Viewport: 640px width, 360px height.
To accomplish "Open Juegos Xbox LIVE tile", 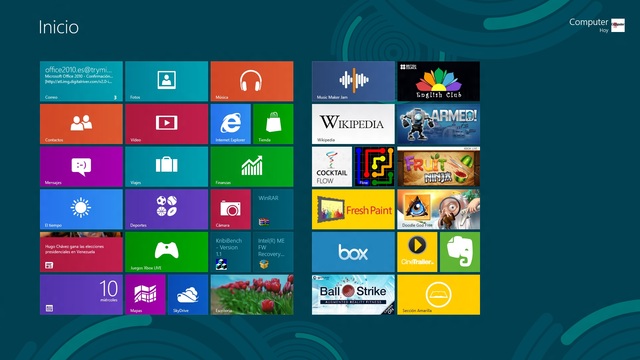I will (167, 252).
